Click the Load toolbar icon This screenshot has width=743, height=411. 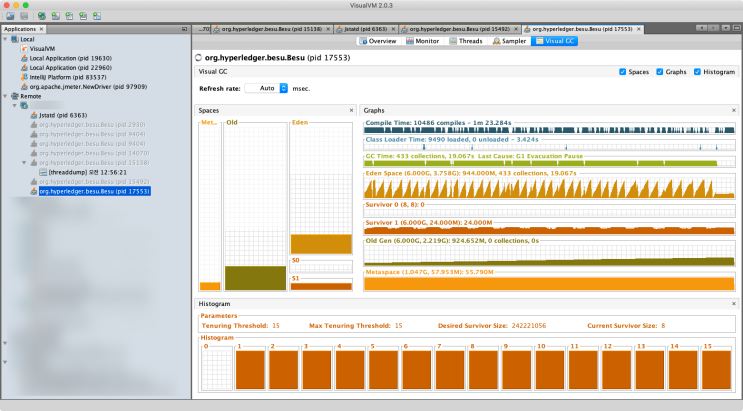click(10, 16)
